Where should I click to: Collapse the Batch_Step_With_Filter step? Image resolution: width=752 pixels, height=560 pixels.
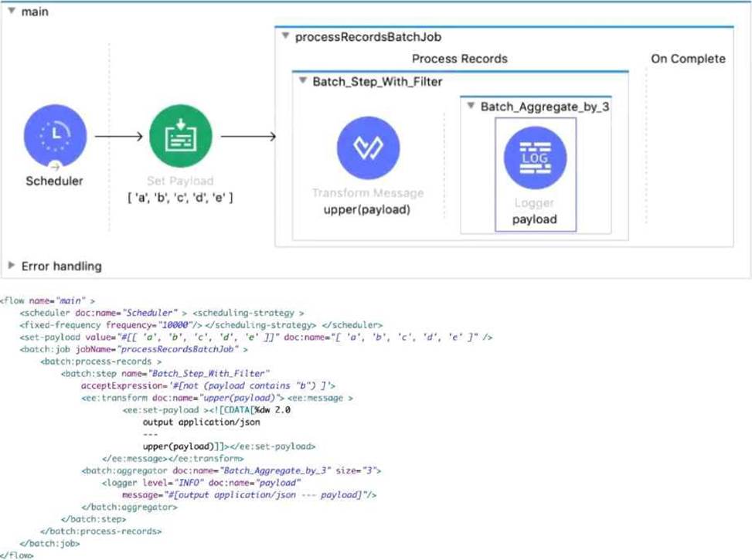(x=303, y=81)
